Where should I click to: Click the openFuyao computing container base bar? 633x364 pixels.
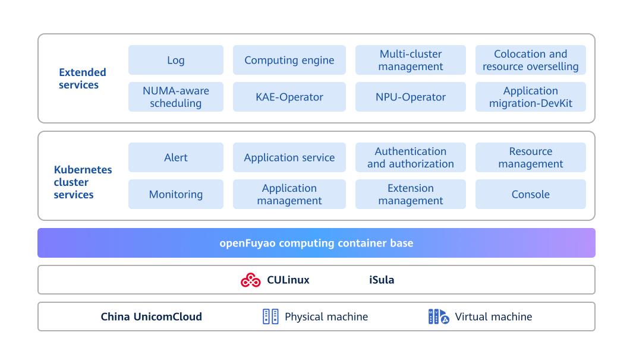coord(316,243)
